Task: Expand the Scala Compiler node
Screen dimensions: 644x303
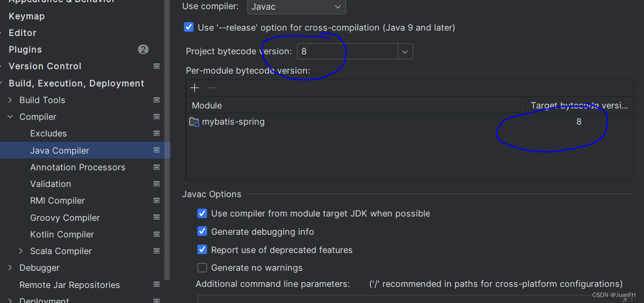Action: click(21, 251)
